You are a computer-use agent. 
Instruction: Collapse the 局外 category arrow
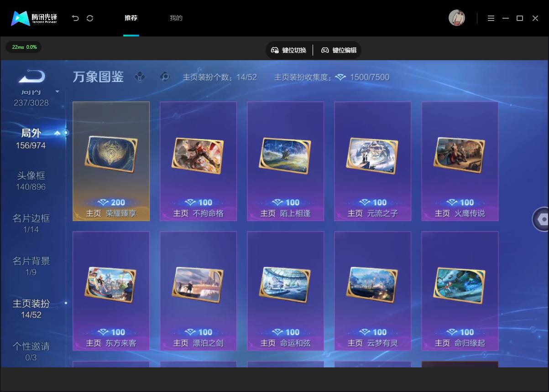pyautogui.click(x=57, y=133)
